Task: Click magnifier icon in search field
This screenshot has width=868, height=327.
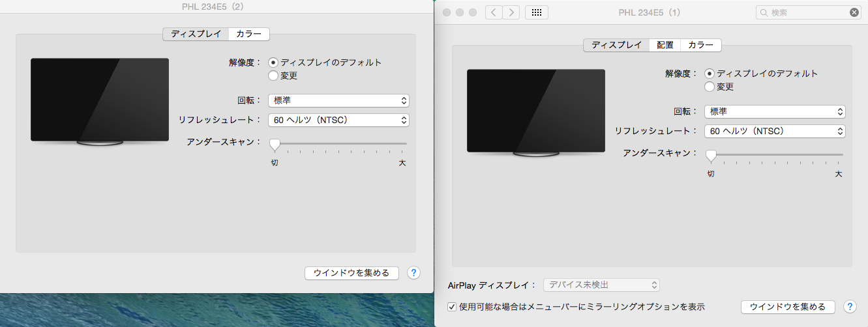Action: coord(764,12)
